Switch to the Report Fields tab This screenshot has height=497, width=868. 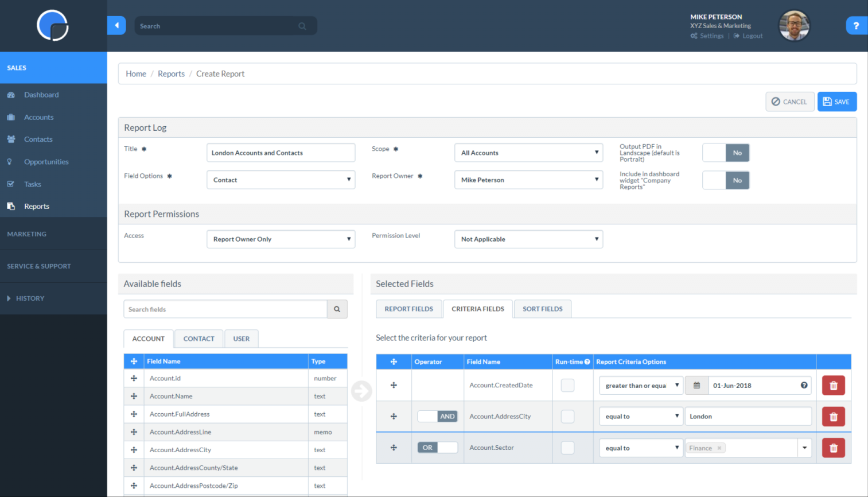point(408,309)
